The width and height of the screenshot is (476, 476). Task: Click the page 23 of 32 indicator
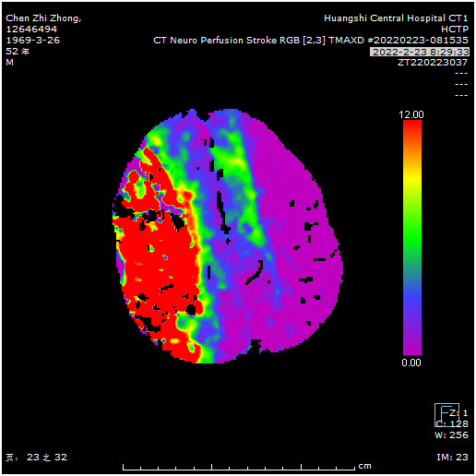[x=36, y=458]
